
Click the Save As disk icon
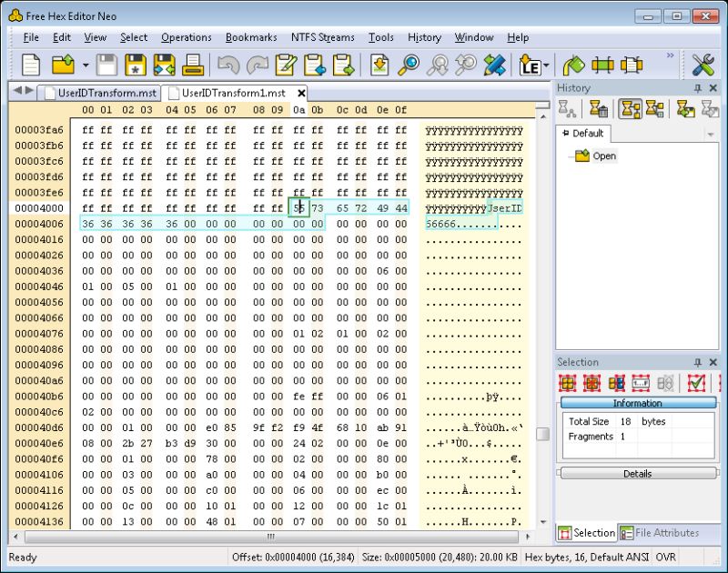tap(135, 65)
